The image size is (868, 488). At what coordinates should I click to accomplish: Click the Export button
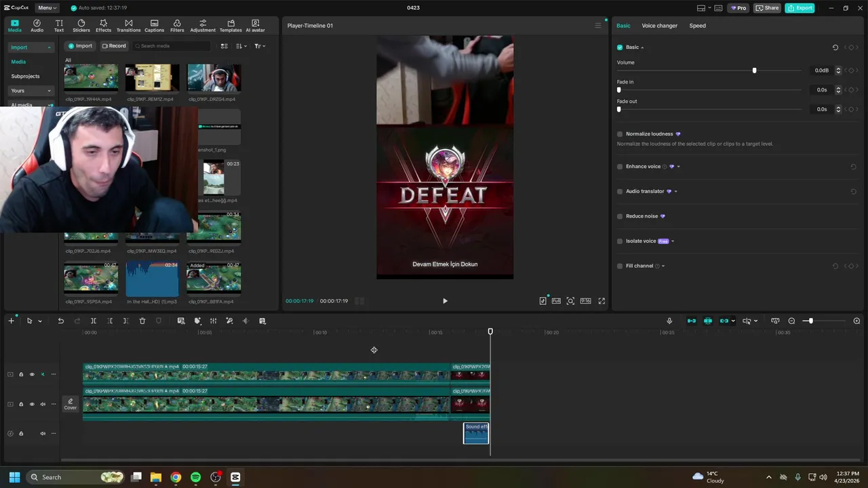click(x=800, y=8)
